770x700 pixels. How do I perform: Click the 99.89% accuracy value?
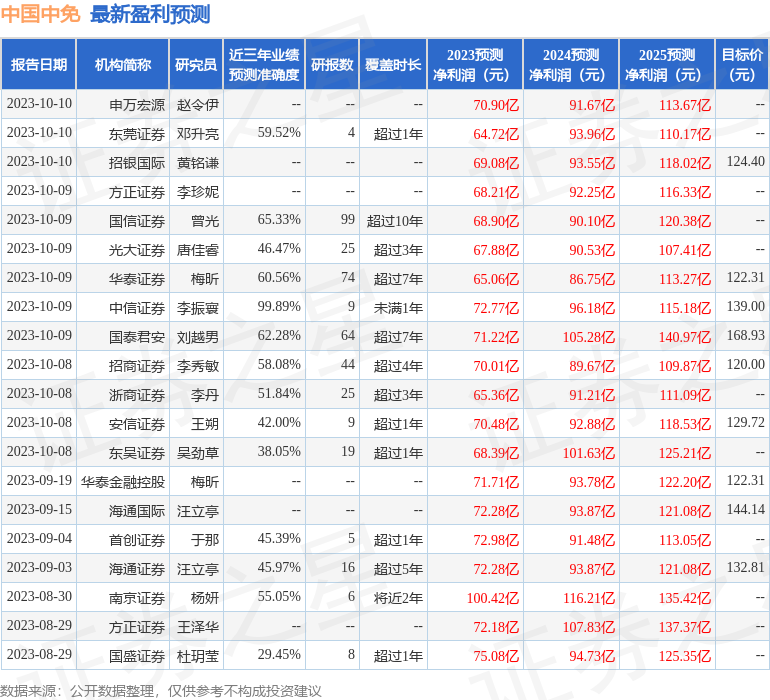point(279,307)
